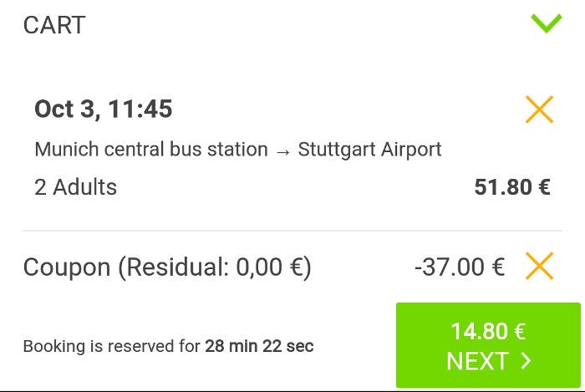
Task: Click the Residual: 0,00 € text
Action: (x=215, y=267)
